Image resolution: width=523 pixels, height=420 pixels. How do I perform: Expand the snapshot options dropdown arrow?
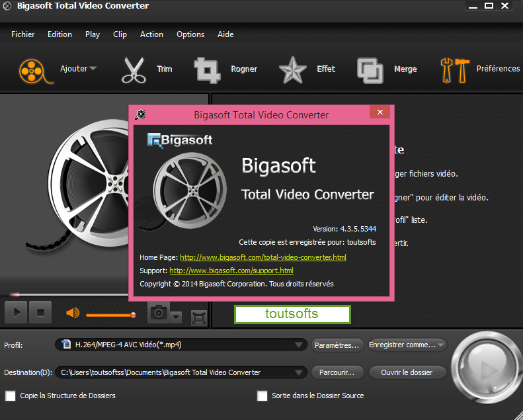coord(176,317)
